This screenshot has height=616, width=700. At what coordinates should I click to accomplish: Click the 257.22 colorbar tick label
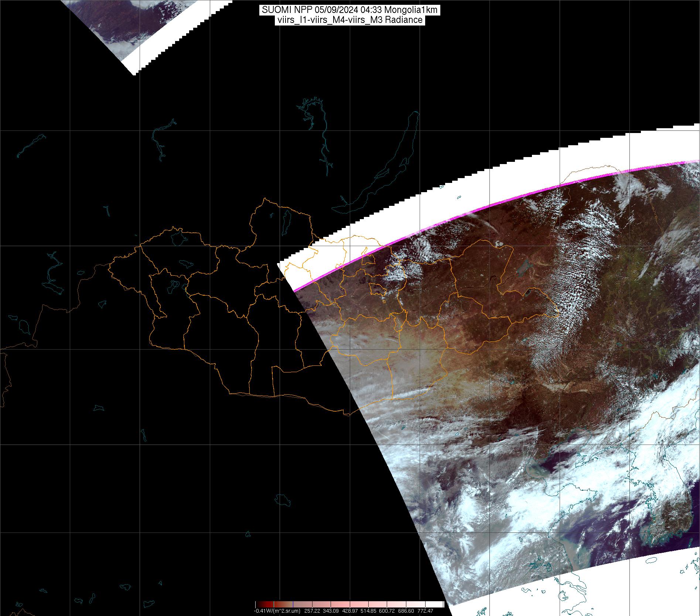tap(312, 611)
